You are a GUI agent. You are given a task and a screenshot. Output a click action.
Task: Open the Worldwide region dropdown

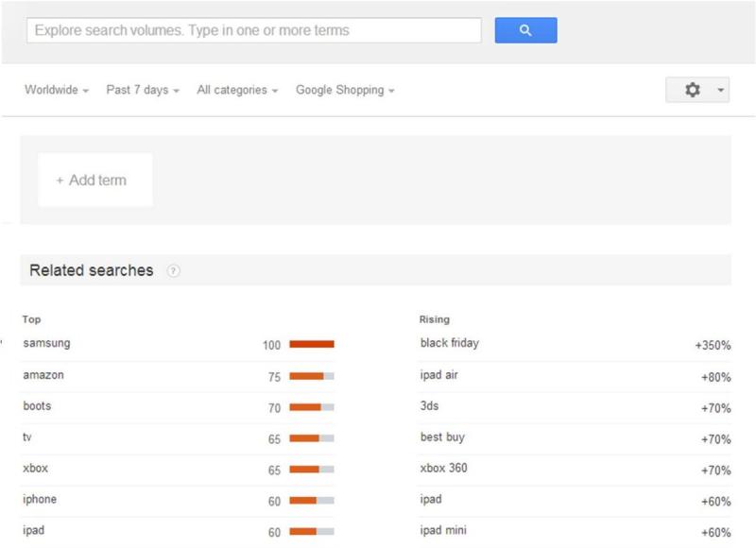click(57, 90)
